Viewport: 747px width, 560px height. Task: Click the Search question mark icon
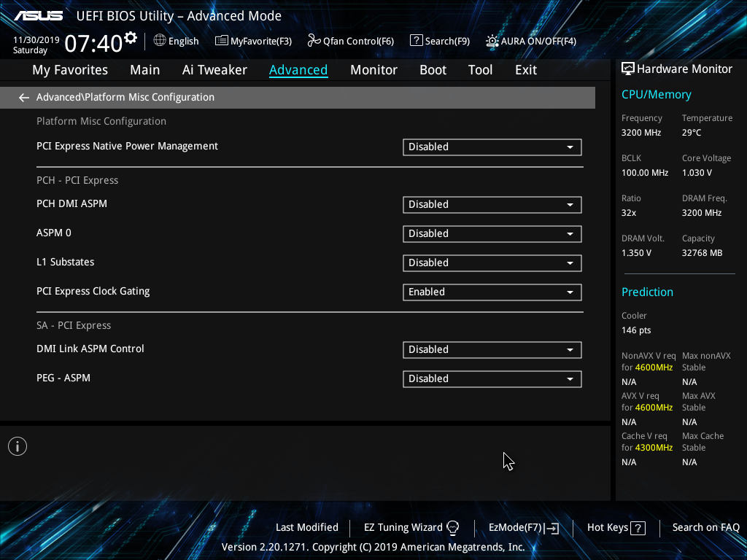[416, 41]
